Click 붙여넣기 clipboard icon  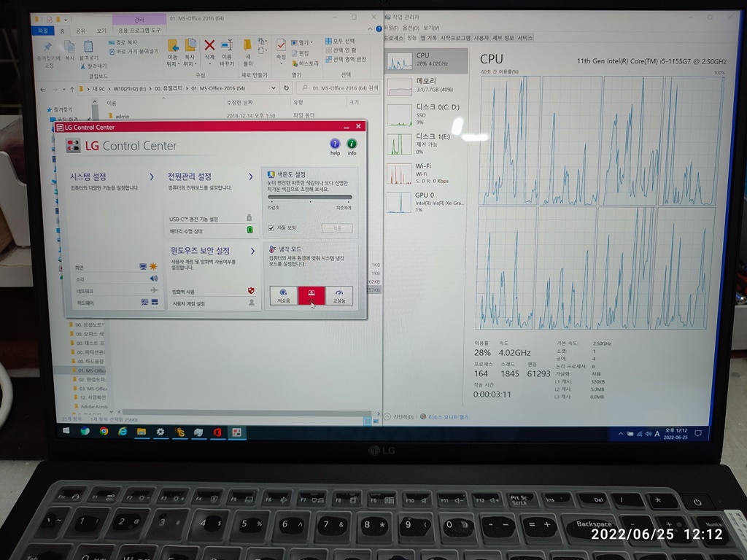(x=88, y=47)
